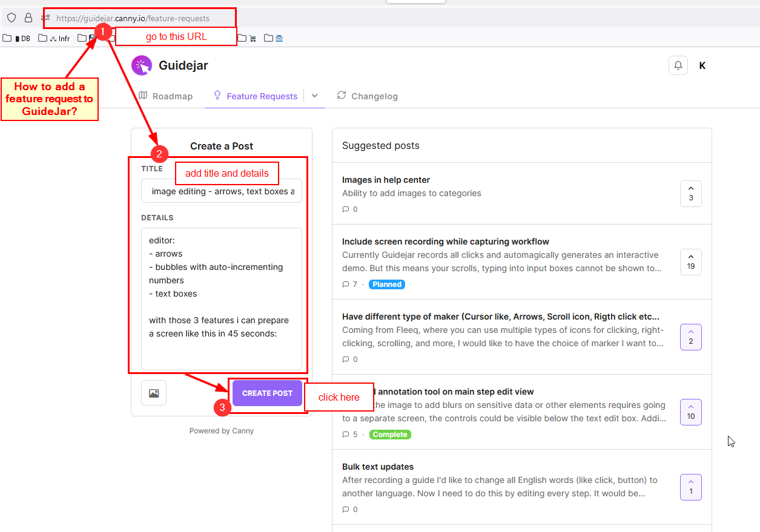Click 'Ability to add images to categories' text
The width and height of the screenshot is (760, 532).
pos(412,193)
